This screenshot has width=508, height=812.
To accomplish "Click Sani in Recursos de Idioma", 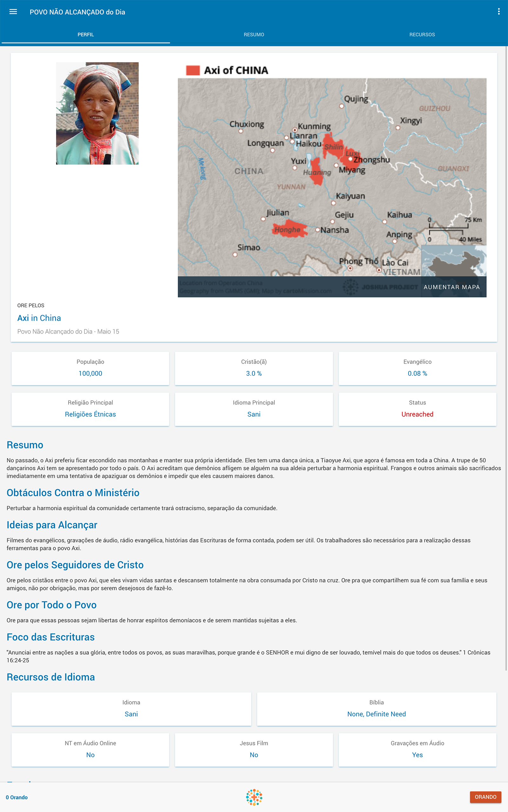I will pyautogui.click(x=131, y=714).
